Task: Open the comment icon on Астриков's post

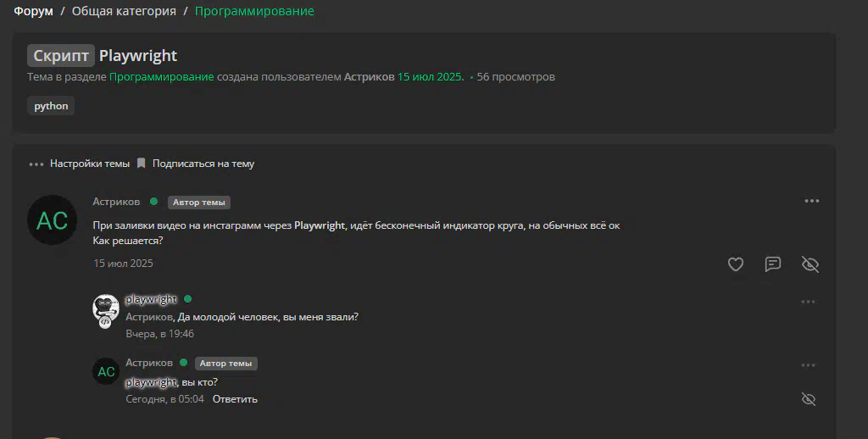Action: 773,264
